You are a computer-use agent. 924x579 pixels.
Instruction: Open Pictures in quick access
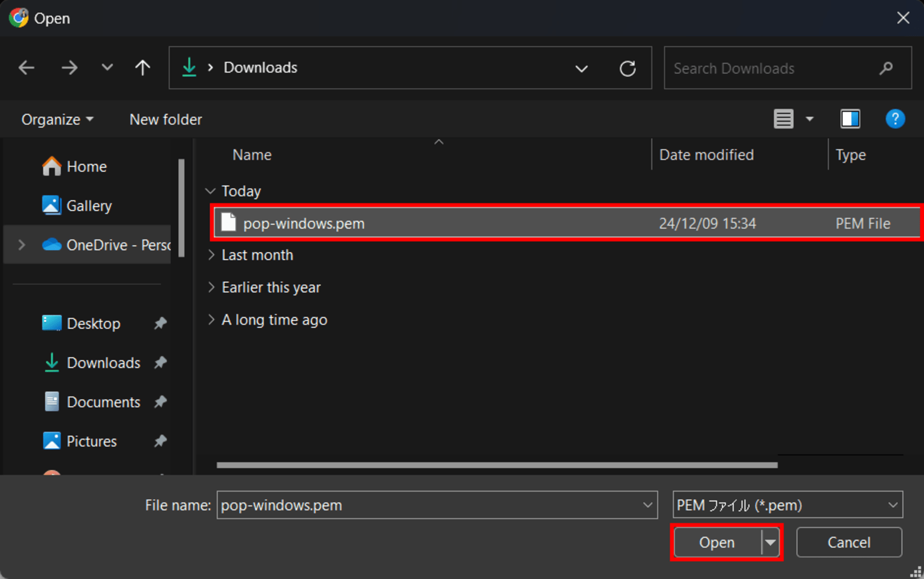pos(79,441)
